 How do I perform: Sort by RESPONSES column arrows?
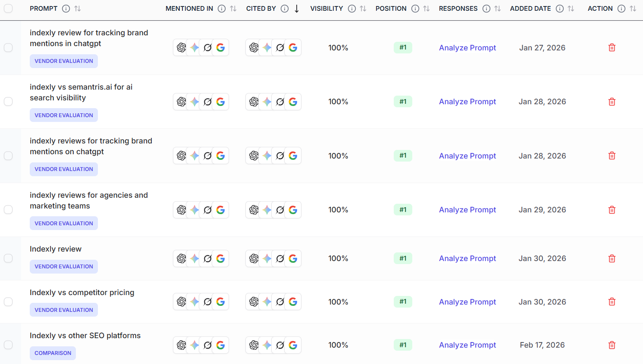pyautogui.click(x=498, y=9)
